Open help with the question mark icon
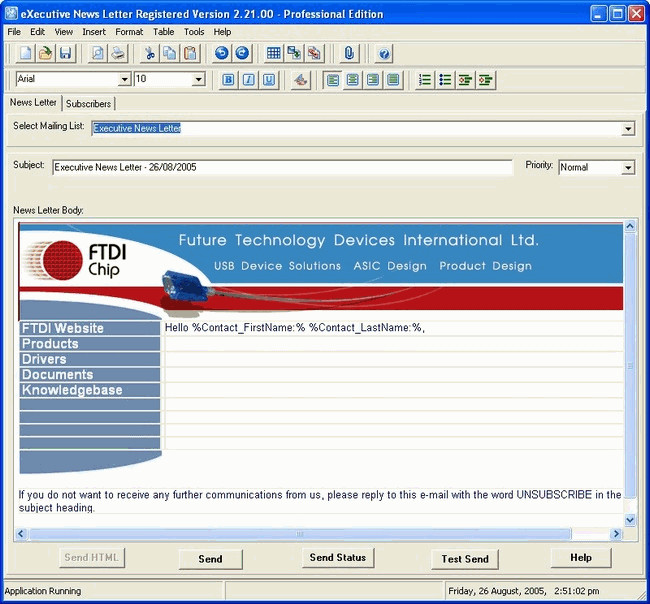Image resolution: width=650 pixels, height=604 pixels. (384, 54)
